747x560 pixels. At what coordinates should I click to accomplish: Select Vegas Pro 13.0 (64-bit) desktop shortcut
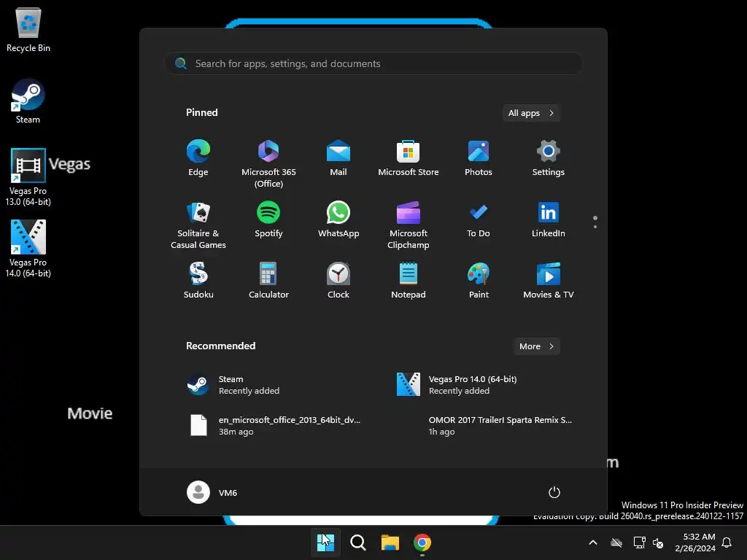point(28,177)
